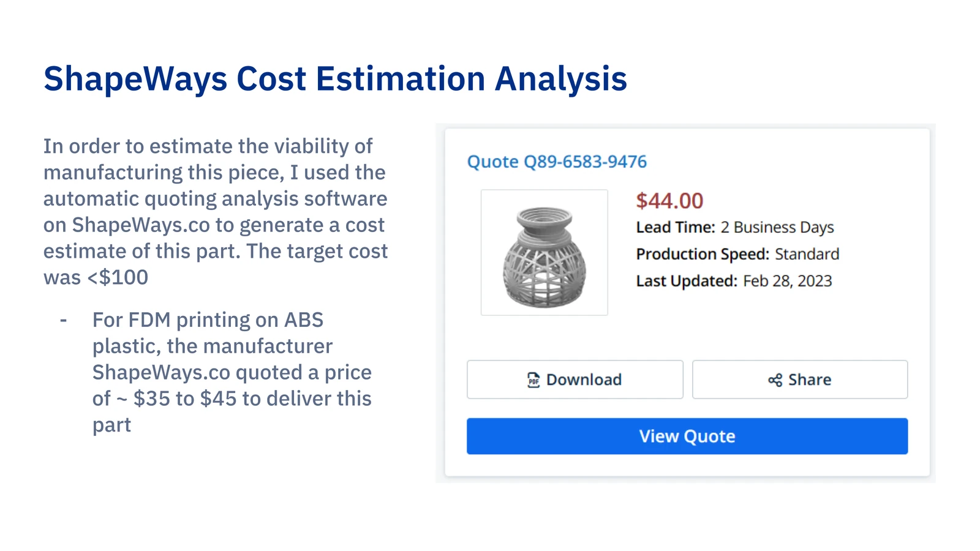Select the 3D lattice vase thumbnail
Viewport: 980px width, 551px height.
[545, 252]
